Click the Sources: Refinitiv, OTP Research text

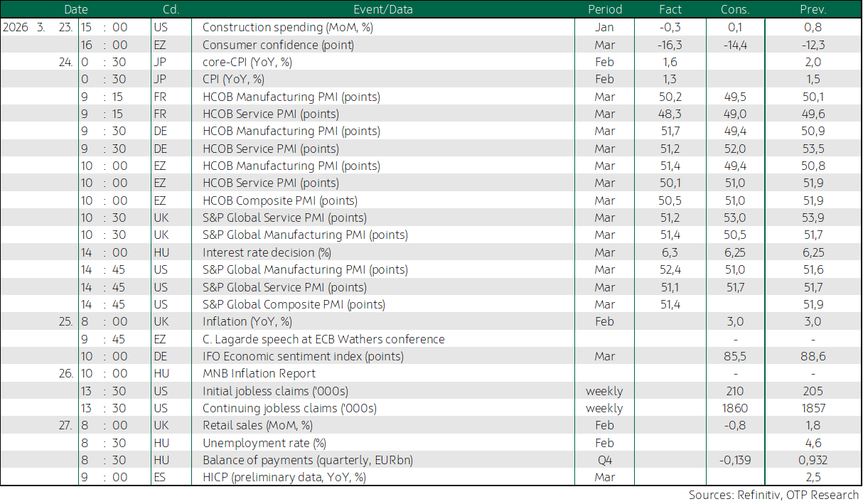tap(773, 495)
